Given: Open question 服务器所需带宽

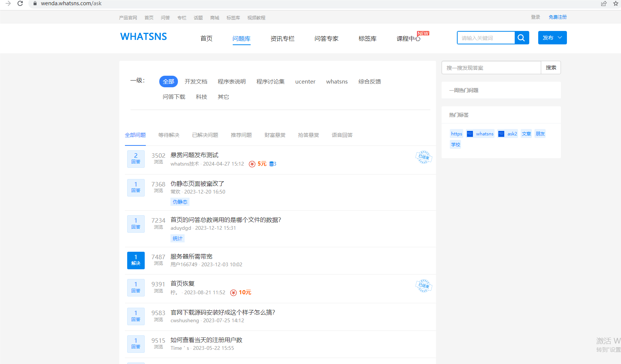Looking at the screenshot, I should [191, 256].
